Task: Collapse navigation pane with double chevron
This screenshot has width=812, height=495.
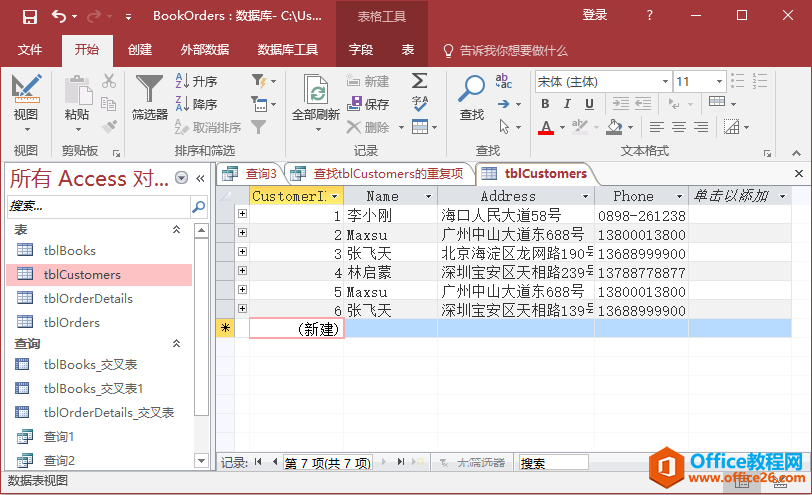Action: 200,179
